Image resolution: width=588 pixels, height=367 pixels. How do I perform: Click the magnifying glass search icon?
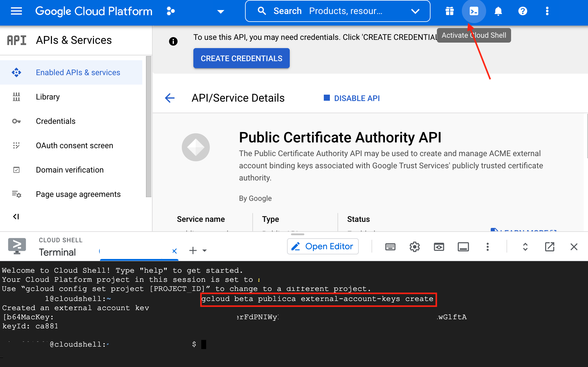tap(262, 11)
